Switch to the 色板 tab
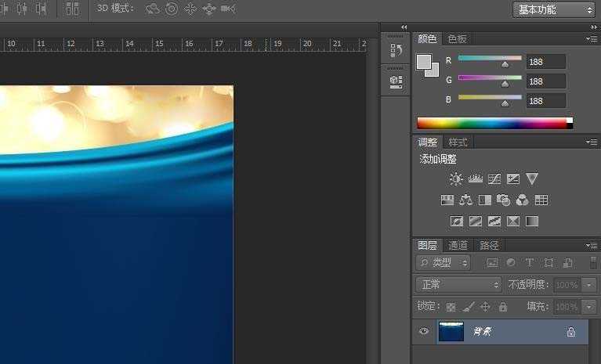Screen dimensions: 601x364 coord(455,38)
